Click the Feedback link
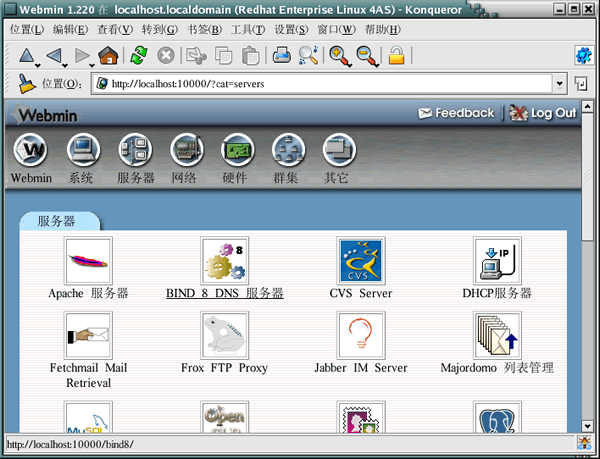The image size is (600, 459). [x=456, y=113]
